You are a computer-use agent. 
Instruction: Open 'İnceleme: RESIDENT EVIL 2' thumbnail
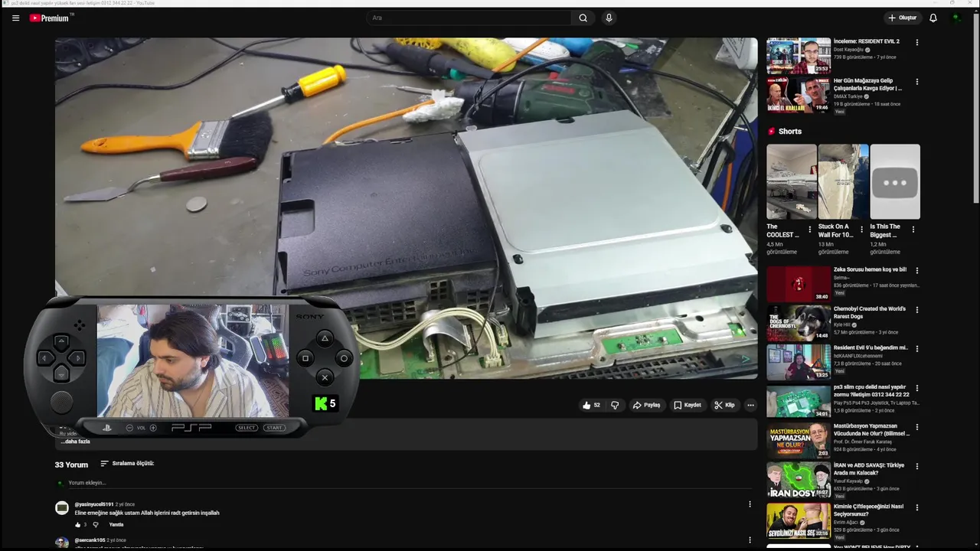coord(798,56)
